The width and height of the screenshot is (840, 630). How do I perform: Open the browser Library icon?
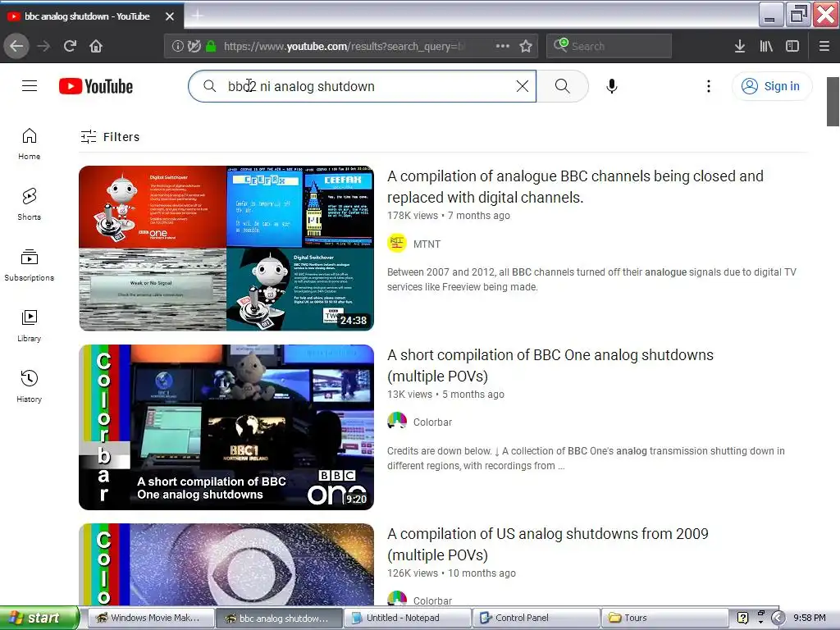coord(766,46)
